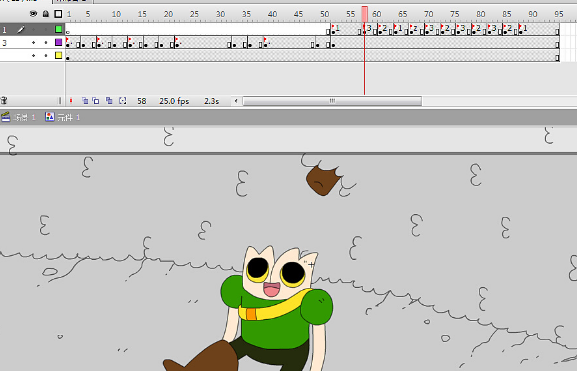The image size is (577, 371).
Task: Click timeline scrollbar left arrow
Action: click(236, 101)
